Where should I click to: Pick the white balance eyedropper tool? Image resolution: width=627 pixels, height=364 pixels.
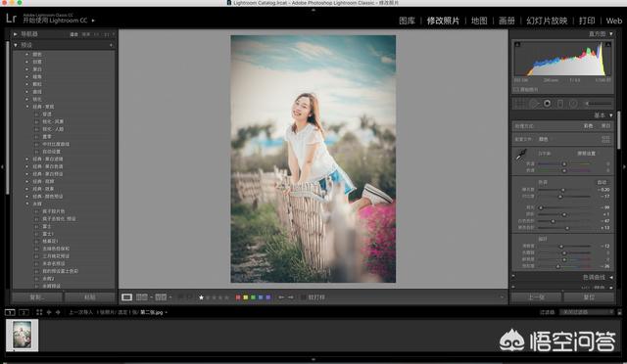(x=520, y=155)
